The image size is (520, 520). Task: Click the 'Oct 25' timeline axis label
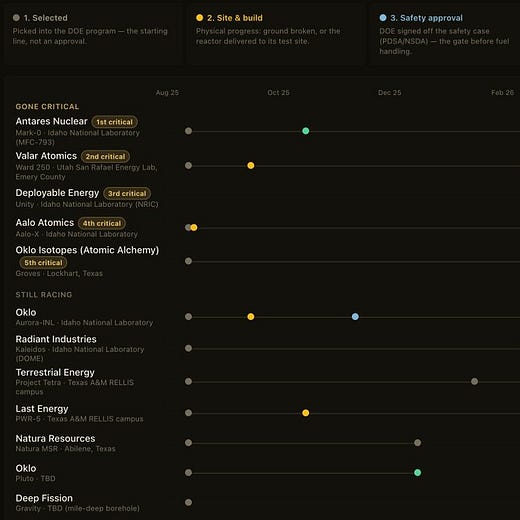[x=278, y=93]
